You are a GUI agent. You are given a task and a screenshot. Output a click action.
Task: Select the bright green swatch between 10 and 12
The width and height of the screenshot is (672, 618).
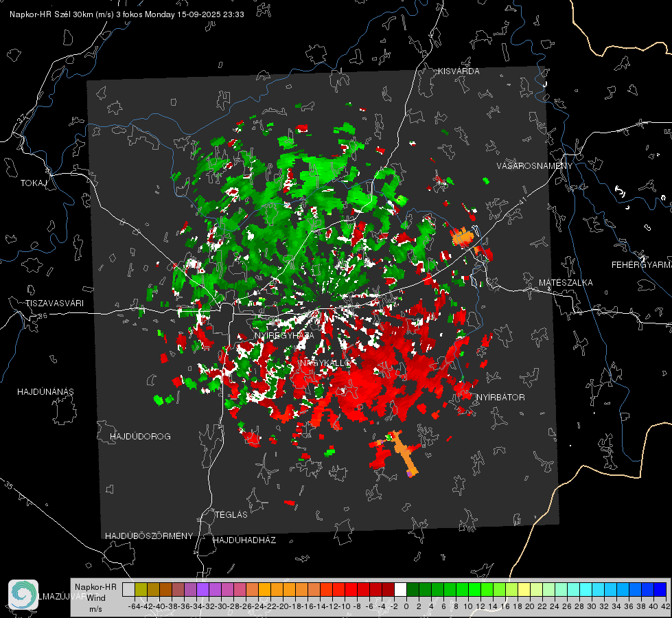474,589
